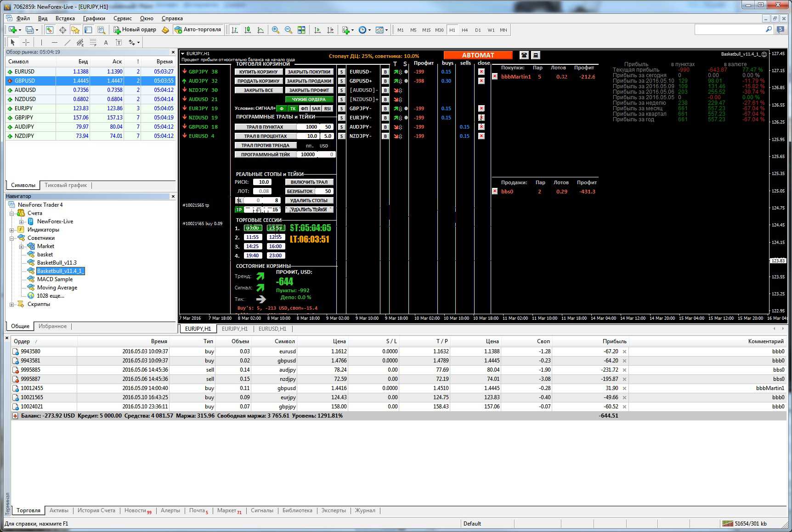Click the Tile Windows toolbar icon
This screenshot has height=532, width=792.
(302, 29)
